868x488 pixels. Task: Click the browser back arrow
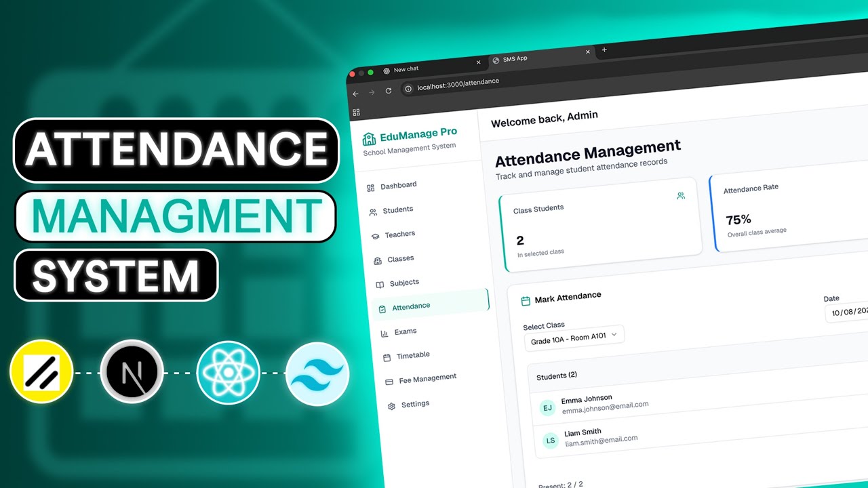(x=355, y=94)
